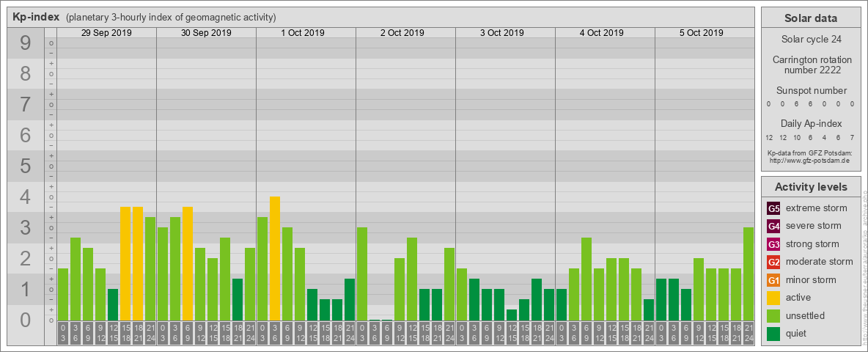Click the G1 minor storm badge

pyautogui.click(x=773, y=280)
